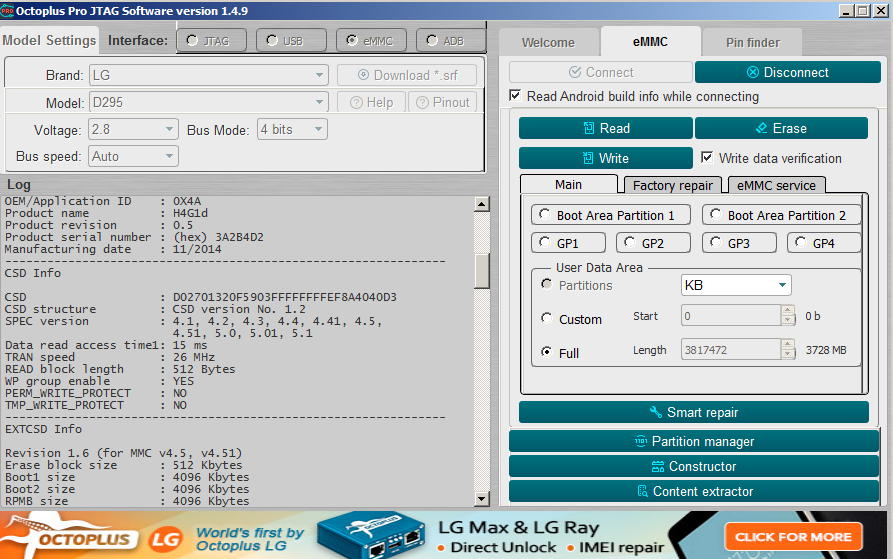Click the Disconnect button

[x=788, y=72]
